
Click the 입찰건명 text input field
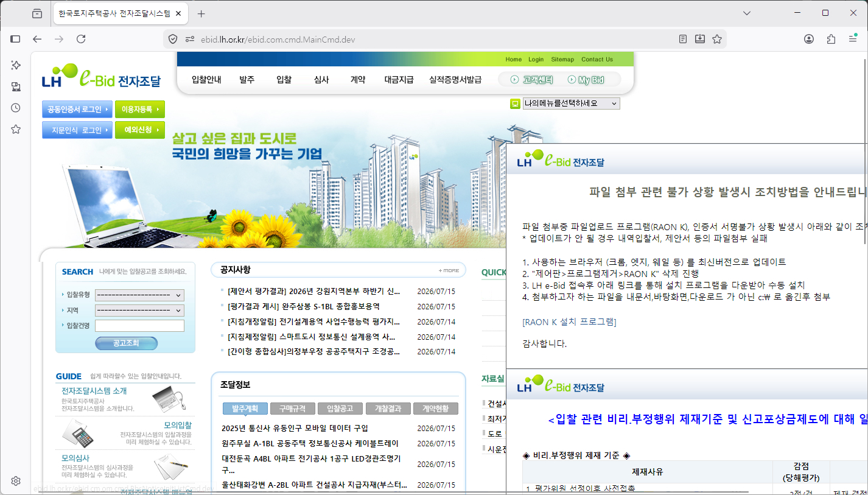pyautogui.click(x=139, y=326)
